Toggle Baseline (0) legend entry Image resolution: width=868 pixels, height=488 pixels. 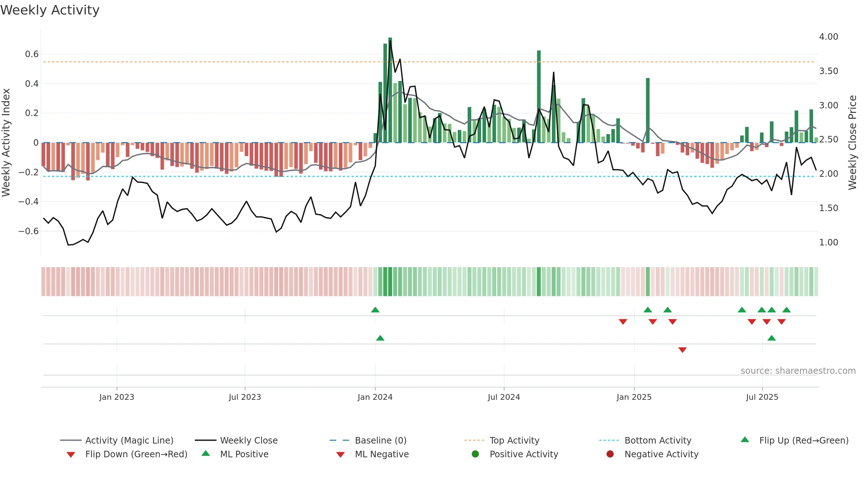pos(368,440)
